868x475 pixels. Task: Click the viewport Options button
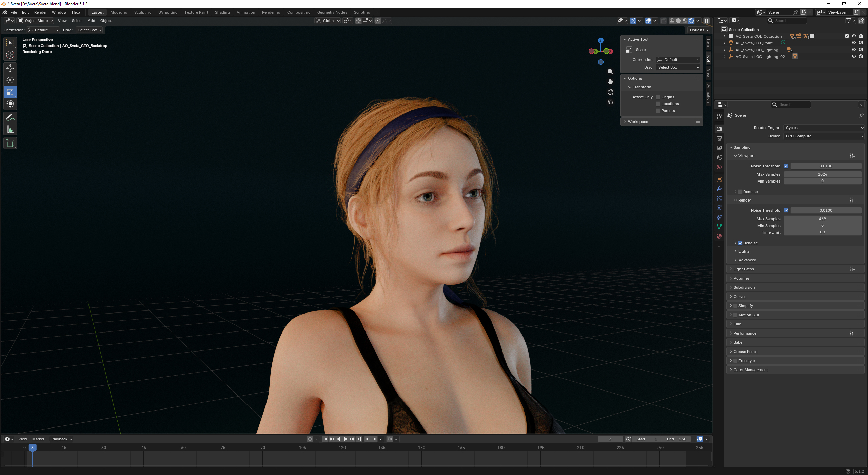pyautogui.click(x=699, y=30)
